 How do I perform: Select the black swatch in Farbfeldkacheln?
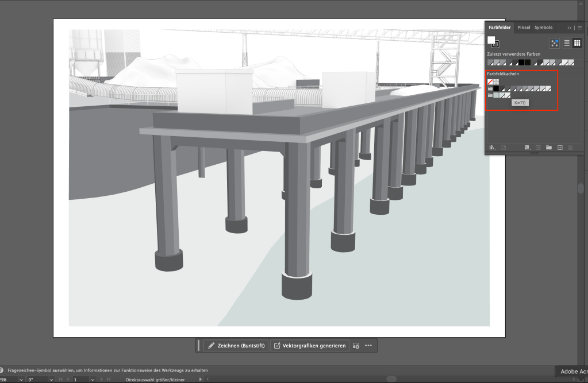click(x=496, y=89)
